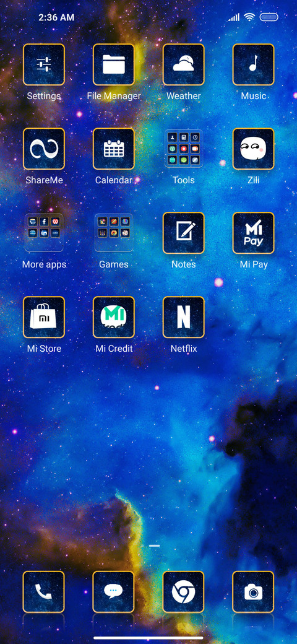This screenshot has height=644, width=297.
Task: Tap the Tools folder label
Action: (183, 180)
